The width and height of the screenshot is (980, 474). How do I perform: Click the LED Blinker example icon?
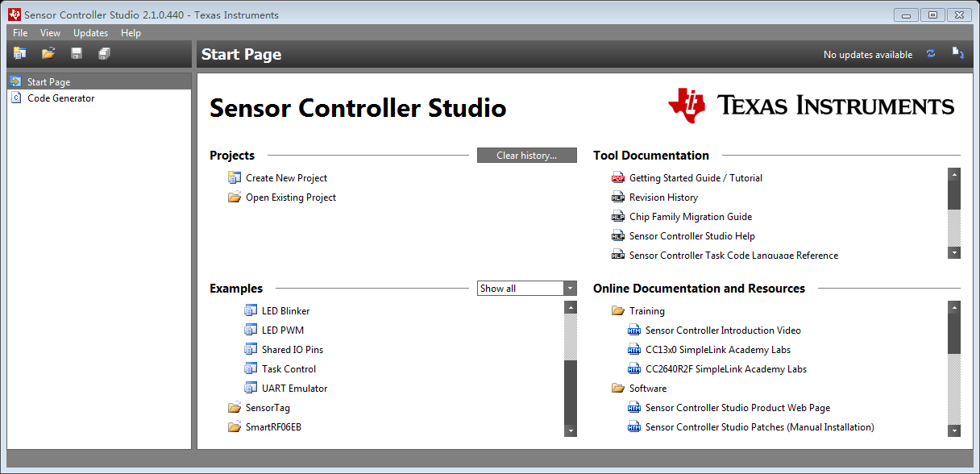251,310
